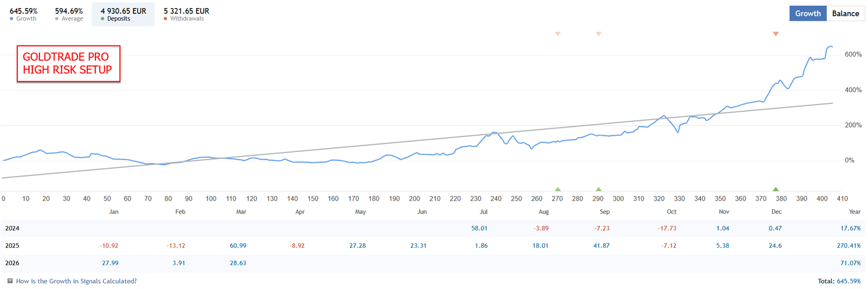868x289 pixels.
Task: Toggle the Deposits 4 930.65 EUR legend
Action: 123,14
